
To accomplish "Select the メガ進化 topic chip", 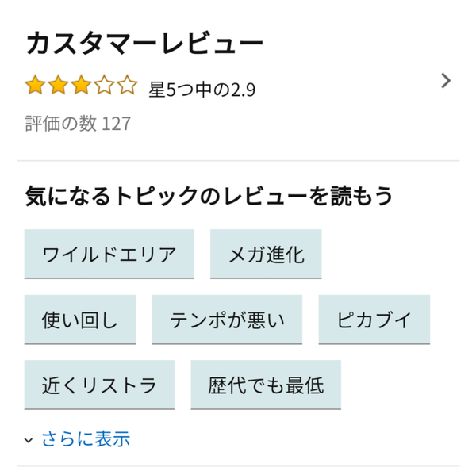I will [266, 255].
